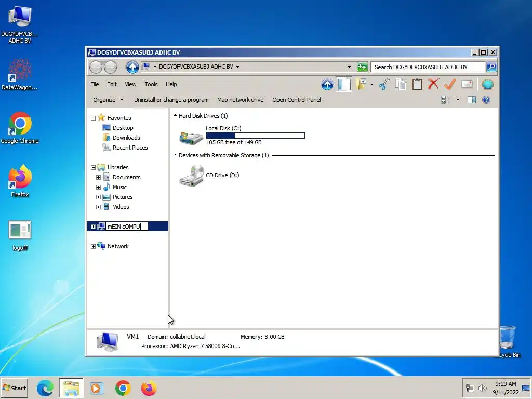Click the blue Help question mark
Screen dimensions: 532x399
pyautogui.click(x=486, y=100)
